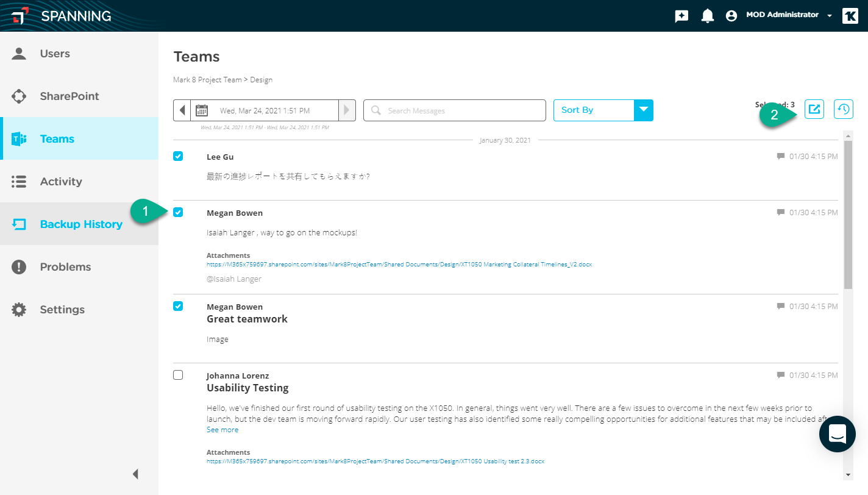
Task: Click reply icon on Usability Testing message
Action: pyautogui.click(x=781, y=375)
